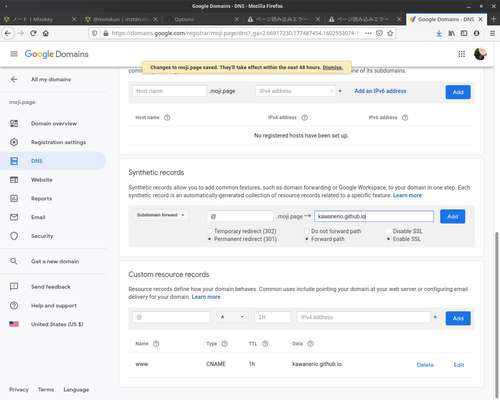Click the Host name input field
The width and height of the screenshot is (500, 400).
click(x=169, y=91)
